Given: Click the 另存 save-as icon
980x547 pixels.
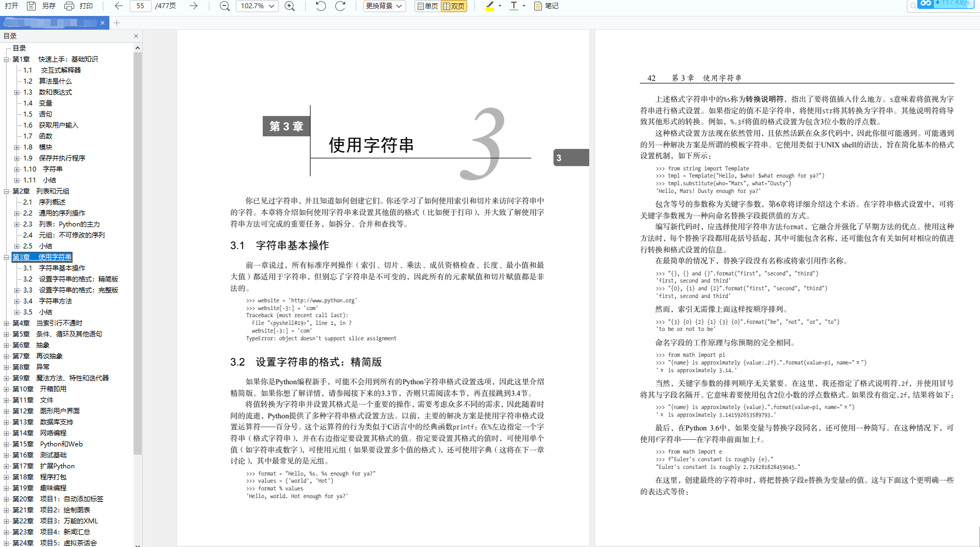Looking at the screenshot, I should point(31,6).
